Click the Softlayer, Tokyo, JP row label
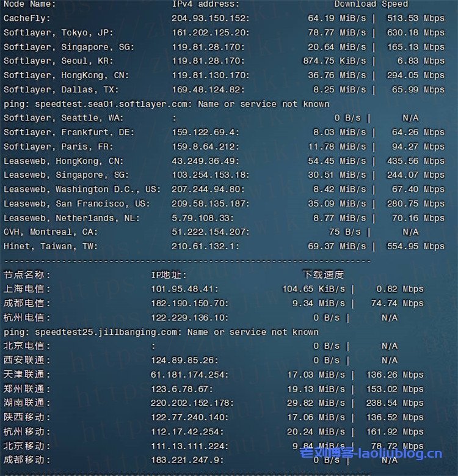Image resolution: width=458 pixels, height=476 pixels. click(x=58, y=33)
